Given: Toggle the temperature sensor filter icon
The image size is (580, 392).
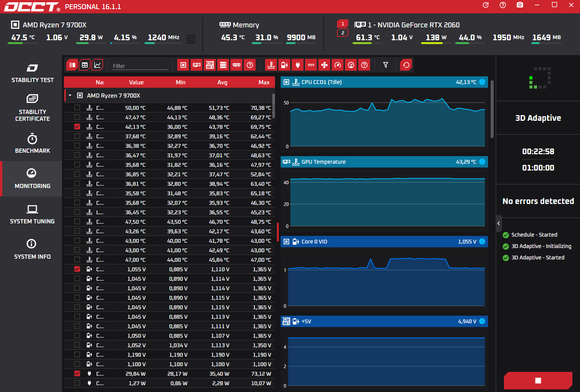Looking at the screenshot, I should pos(271,65).
